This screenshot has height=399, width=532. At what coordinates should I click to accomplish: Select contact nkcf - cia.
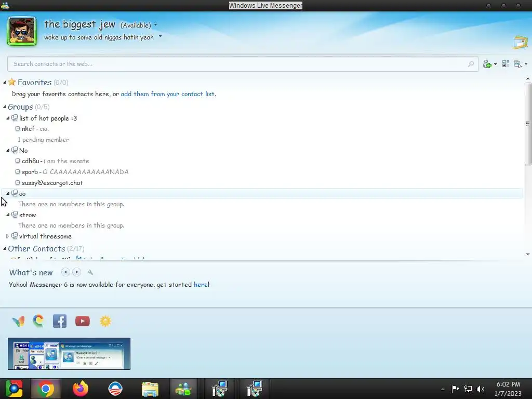pos(35,129)
